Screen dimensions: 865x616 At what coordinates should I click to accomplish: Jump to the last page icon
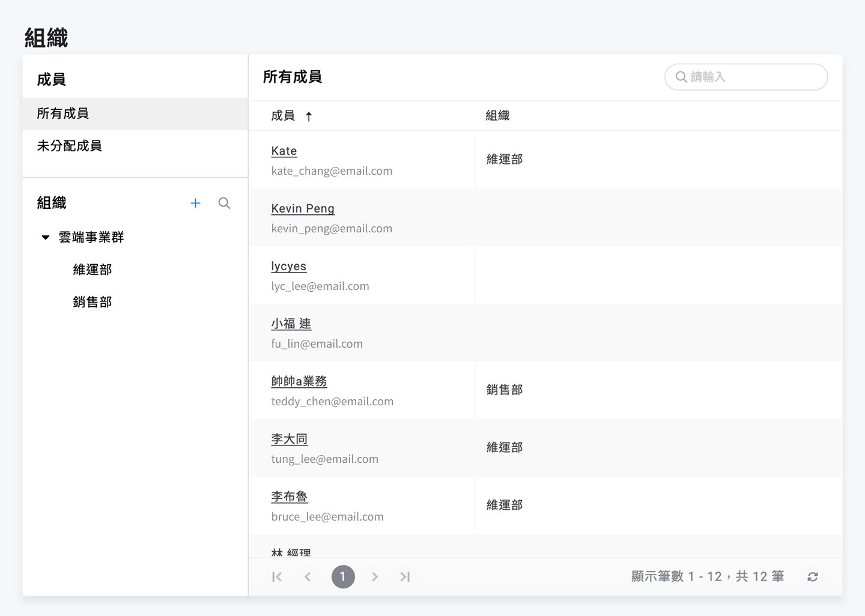(405, 577)
